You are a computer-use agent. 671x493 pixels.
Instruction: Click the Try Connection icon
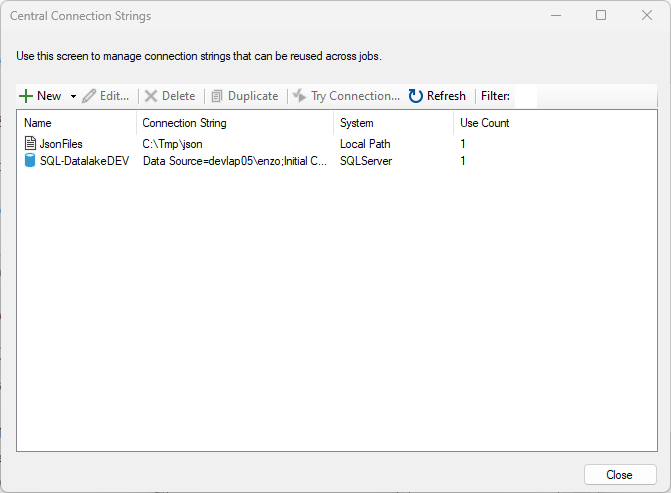coord(300,96)
